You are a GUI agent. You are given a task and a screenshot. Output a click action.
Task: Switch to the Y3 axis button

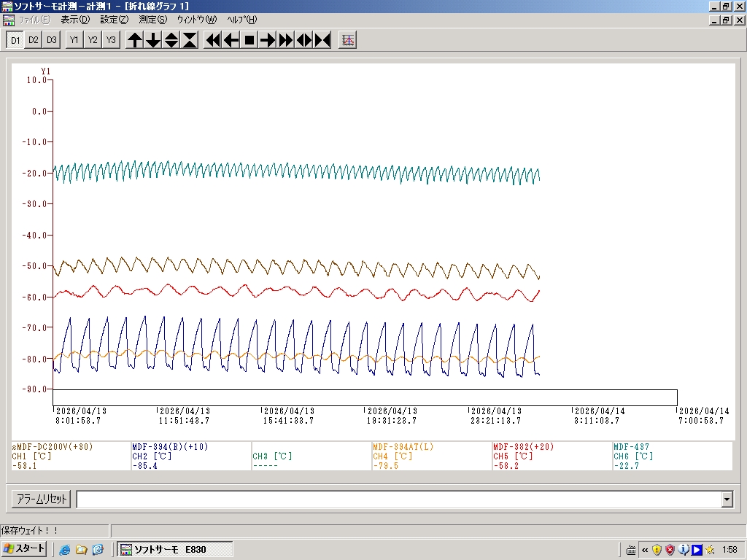pos(110,40)
